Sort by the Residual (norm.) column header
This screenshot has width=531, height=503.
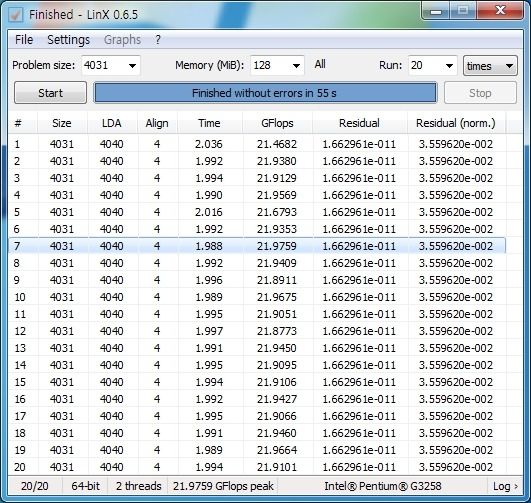coord(456,123)
